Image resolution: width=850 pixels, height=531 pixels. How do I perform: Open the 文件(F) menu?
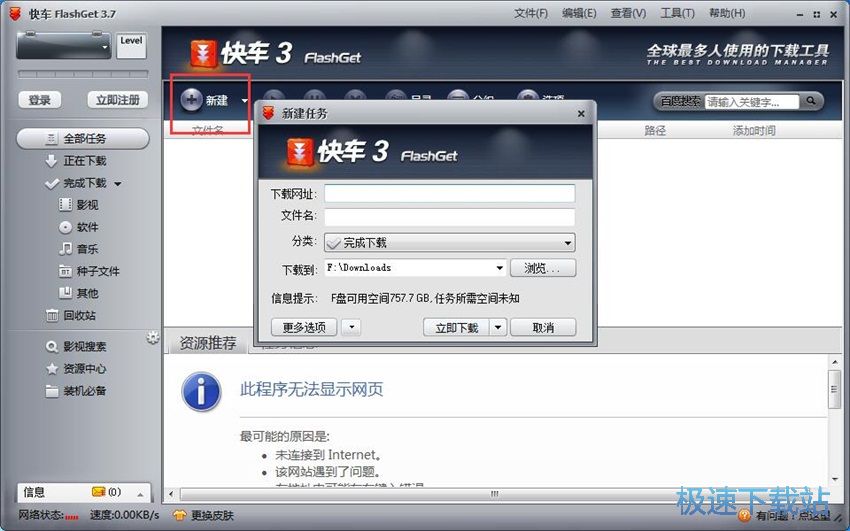pyautogui.click(x=531, y=14)
